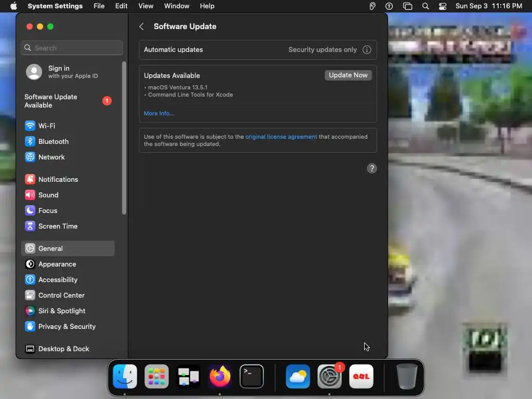The height and width of the screenshot is (399, 532).
Task: Open the View menu
Action: click(146, 6)
